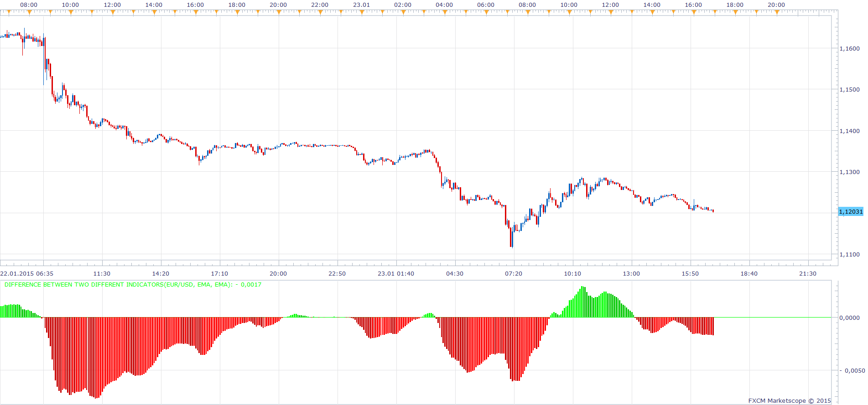The image size is (868, 405).
Task: Click the 14:20 label on bottom time axis
Action: click(x=161, y=274)
